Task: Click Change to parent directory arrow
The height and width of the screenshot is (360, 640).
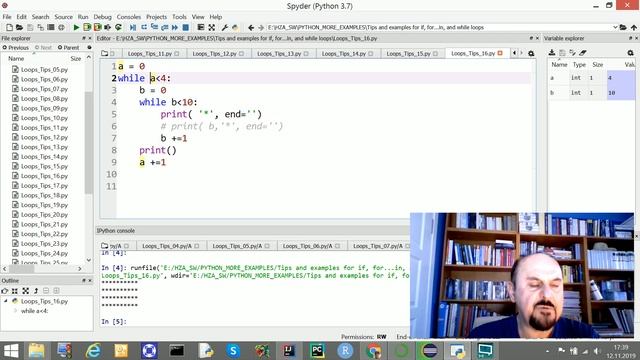Action: [633, 27]
